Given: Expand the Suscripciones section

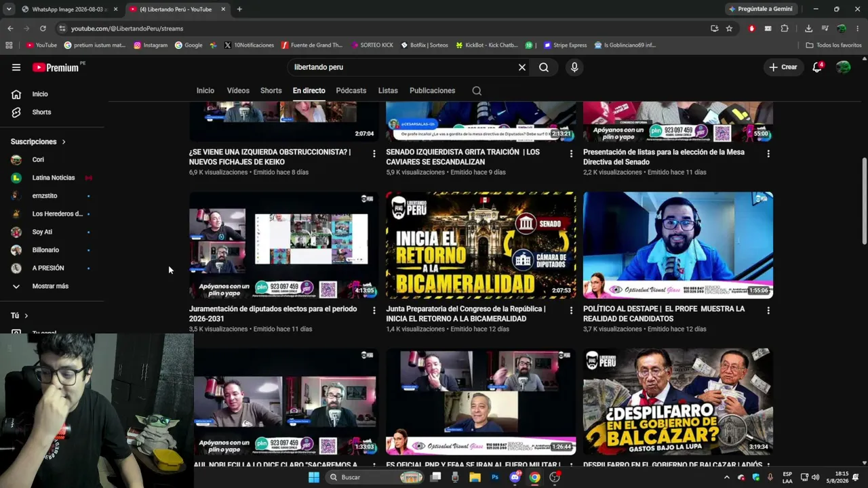Looking at the screenshot, I should (x=38, y=142).
